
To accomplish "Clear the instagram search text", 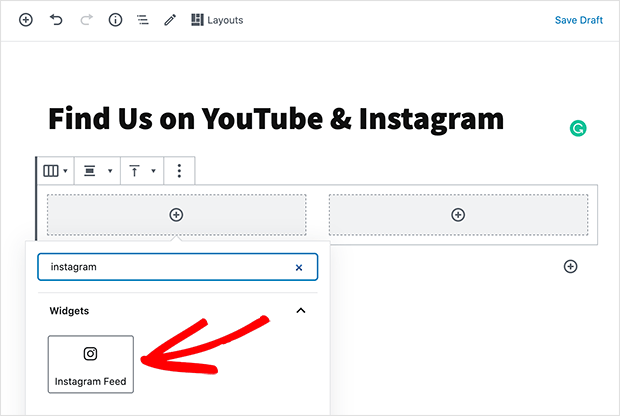I will 299,268.
